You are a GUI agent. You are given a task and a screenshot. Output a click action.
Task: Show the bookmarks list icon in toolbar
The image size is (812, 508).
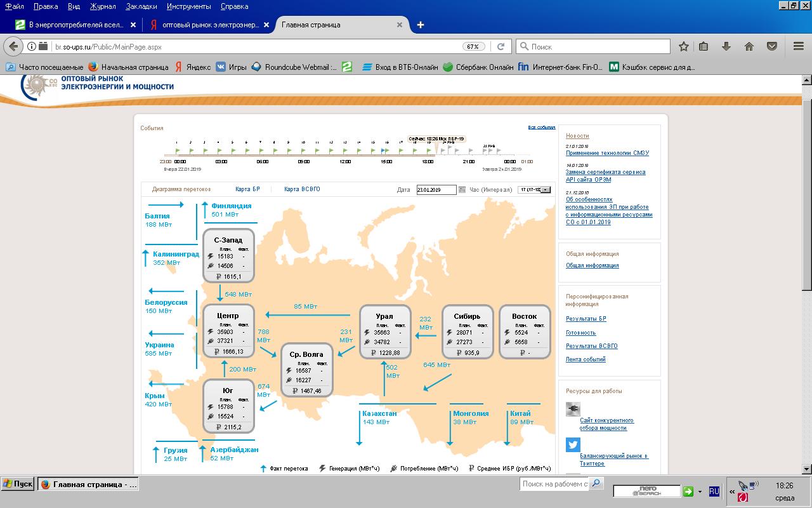[704, 46]
